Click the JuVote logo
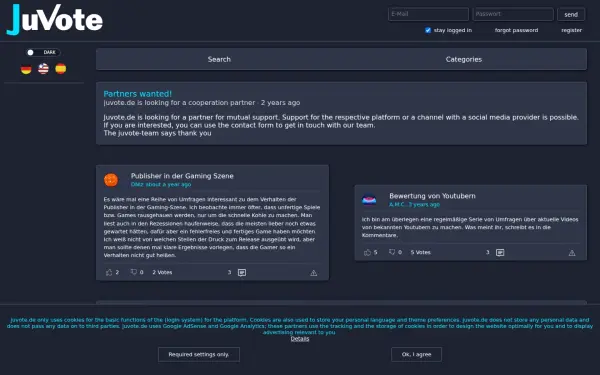 point(55,19)
